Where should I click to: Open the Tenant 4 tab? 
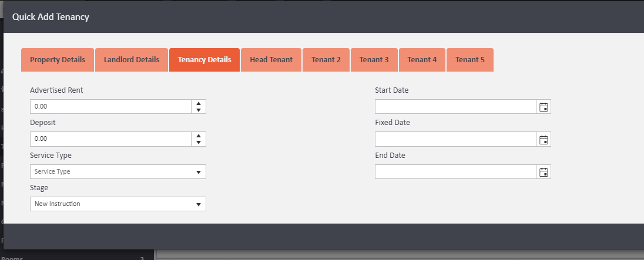[x=422, y=60]
